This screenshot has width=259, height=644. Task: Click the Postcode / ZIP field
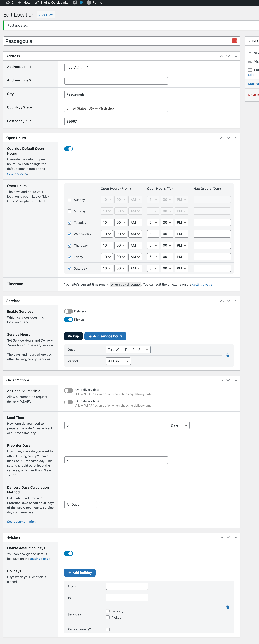116,122
